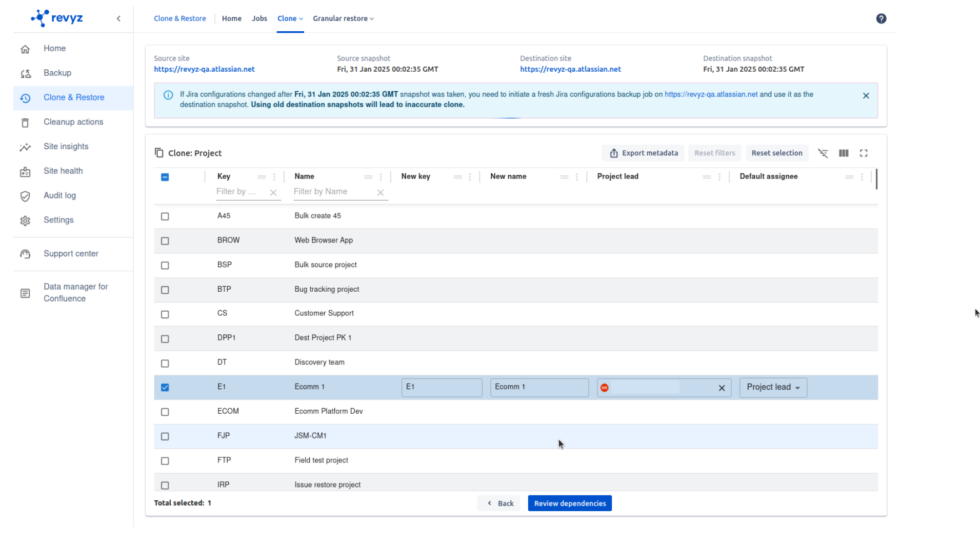980x543 pixels.
Task: Open the column visibility icon
Action: click(x=843, y=153)
